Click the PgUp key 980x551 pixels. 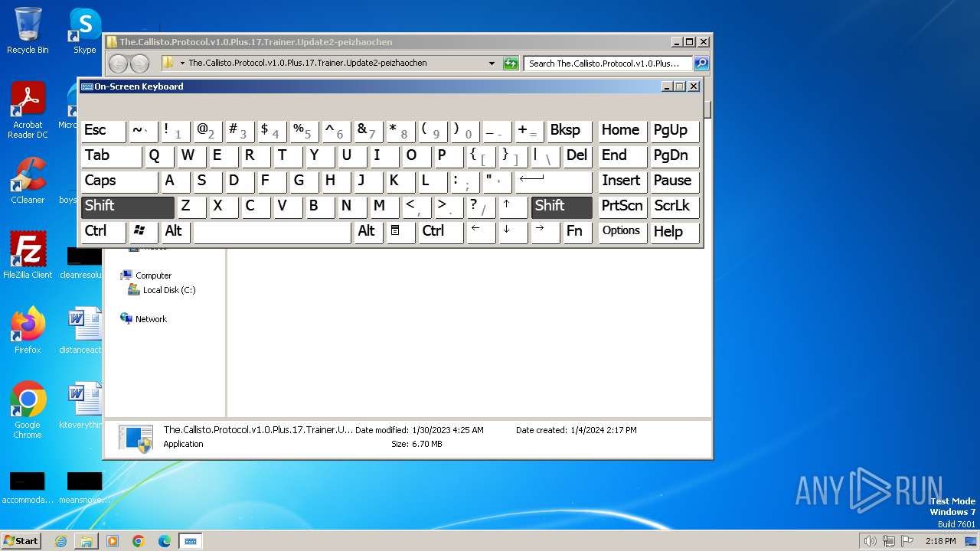[x=675, y=130]
